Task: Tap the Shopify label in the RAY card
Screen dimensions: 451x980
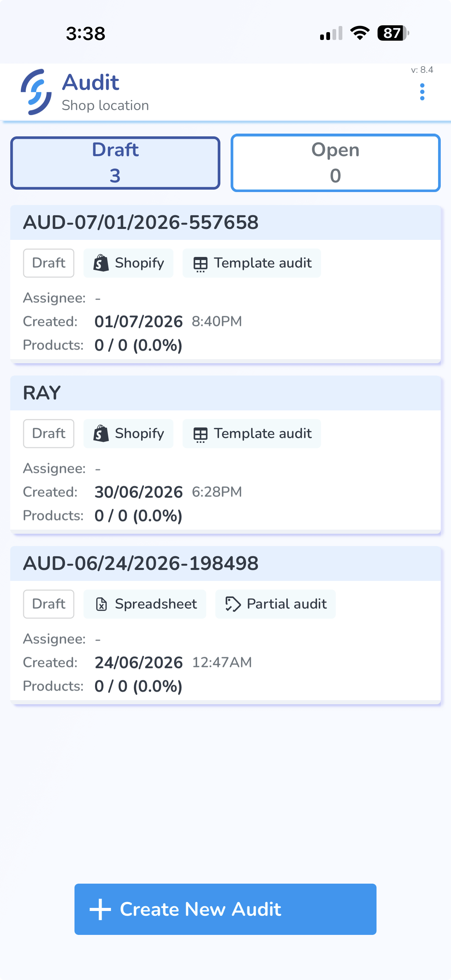Action: 139,433
